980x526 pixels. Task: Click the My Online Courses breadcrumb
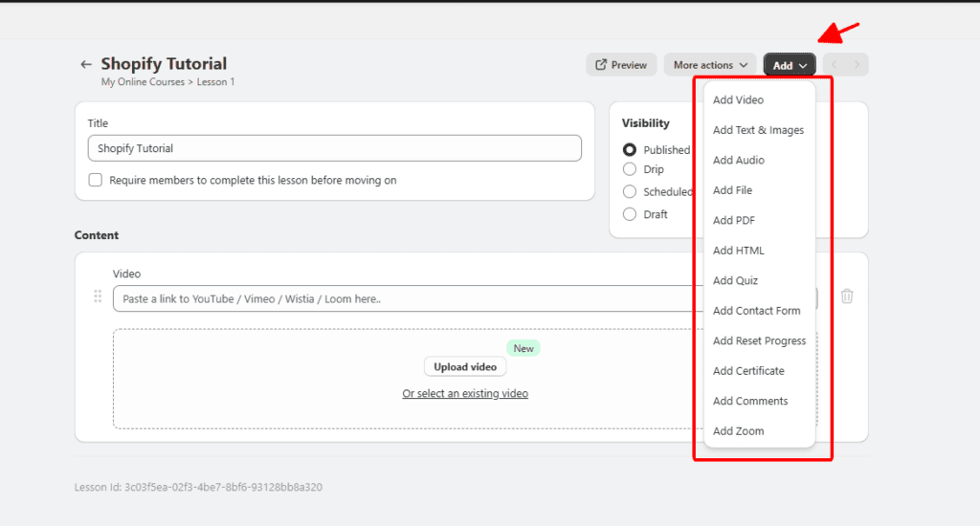pos(143,82)
